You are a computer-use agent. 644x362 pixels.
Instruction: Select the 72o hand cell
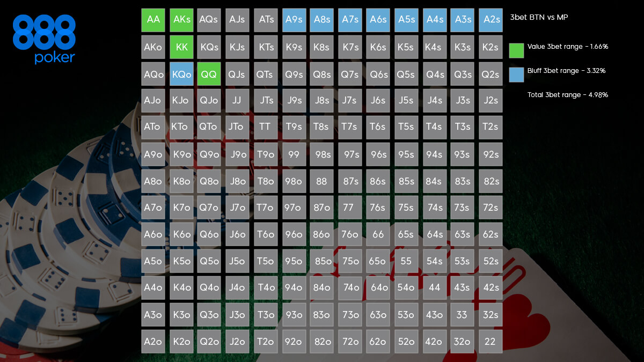pos(350,342)
